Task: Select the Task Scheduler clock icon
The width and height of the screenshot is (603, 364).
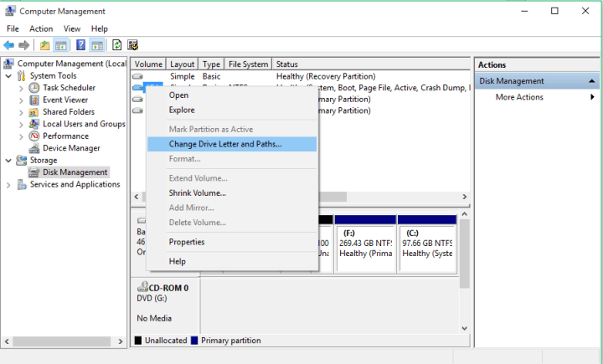Action: coord(34,88)
